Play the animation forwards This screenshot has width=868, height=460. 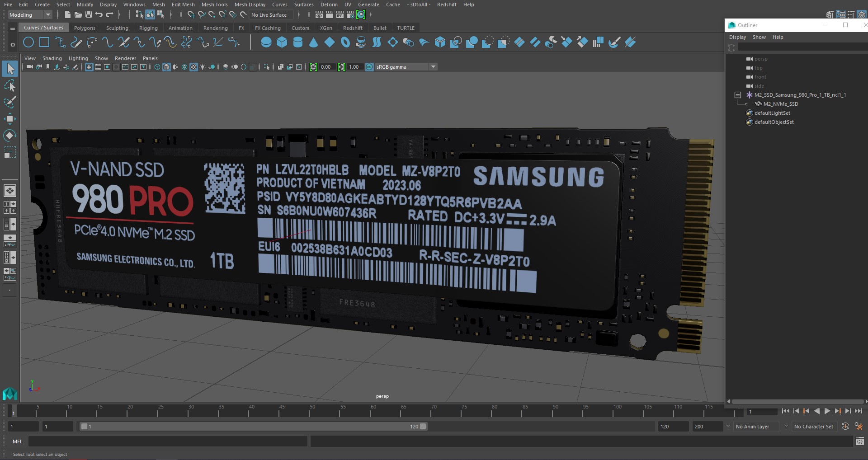coord(827,411)
